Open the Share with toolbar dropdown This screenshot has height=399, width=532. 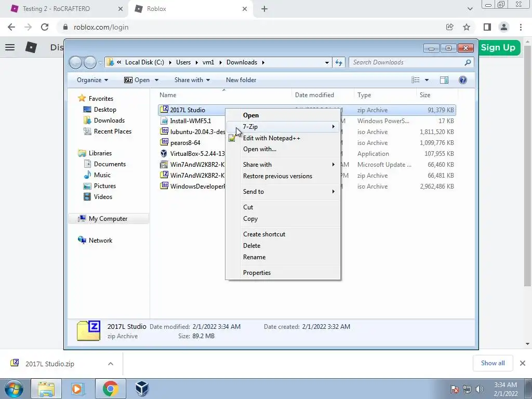[192, 80]
